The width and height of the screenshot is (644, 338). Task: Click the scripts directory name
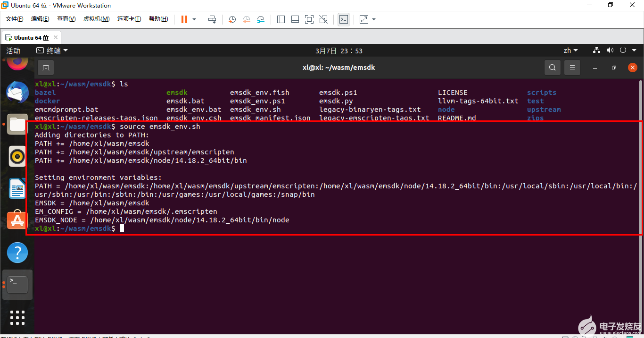[542, 93]
